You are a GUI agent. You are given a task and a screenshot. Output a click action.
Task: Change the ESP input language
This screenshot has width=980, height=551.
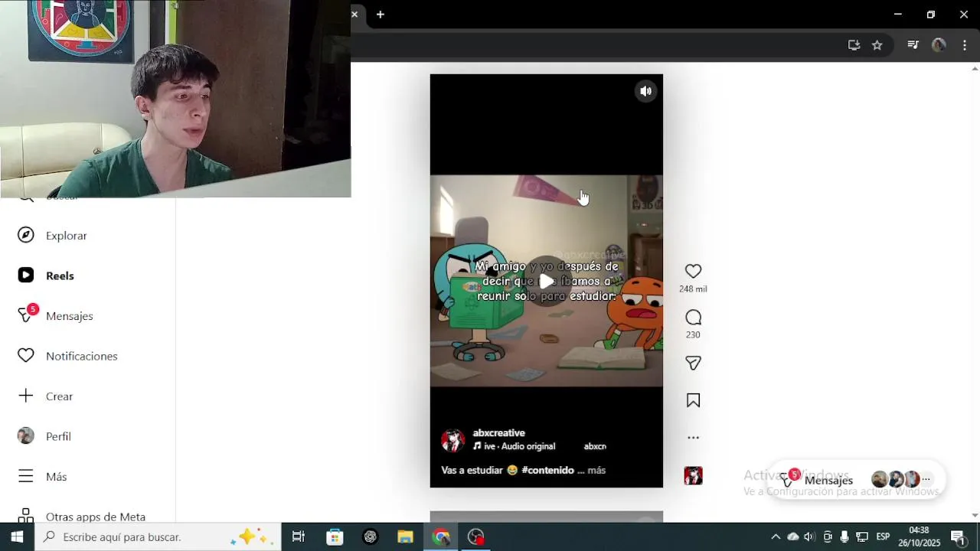point(884,536)
